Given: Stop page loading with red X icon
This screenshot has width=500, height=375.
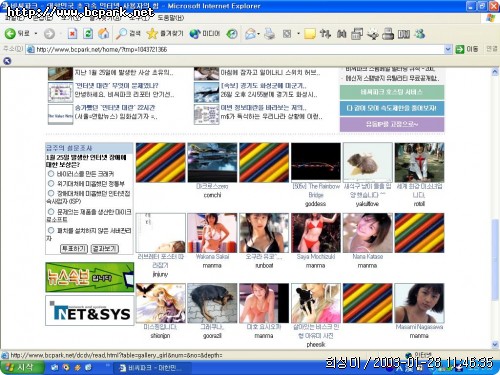Looking at the screenshot, I should [72, 34].
